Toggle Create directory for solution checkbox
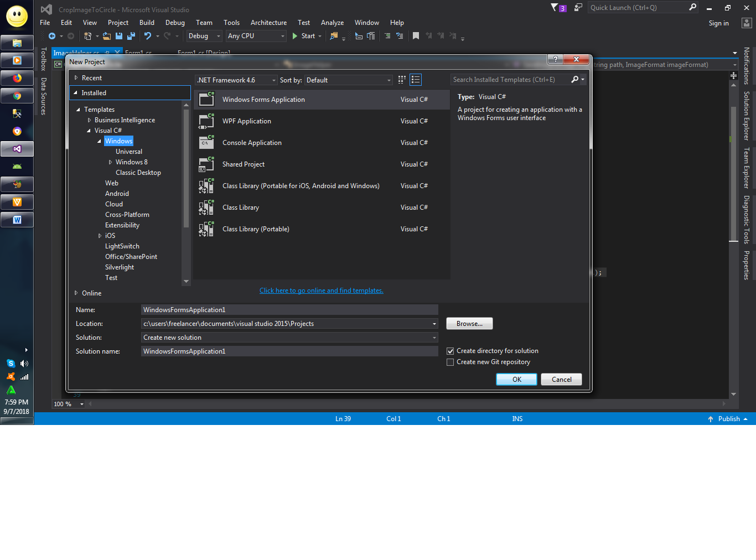756x560 pixels. click(x=451, y=351)
